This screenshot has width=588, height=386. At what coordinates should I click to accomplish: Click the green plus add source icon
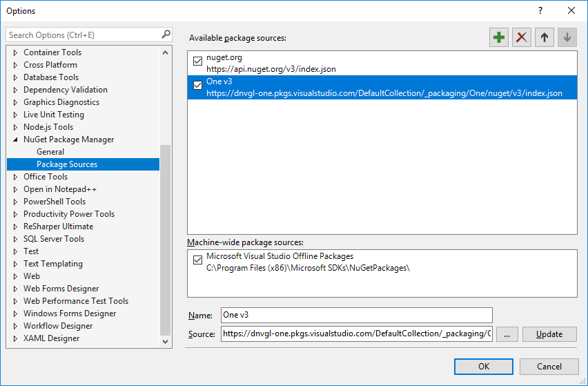pos(498,37)
